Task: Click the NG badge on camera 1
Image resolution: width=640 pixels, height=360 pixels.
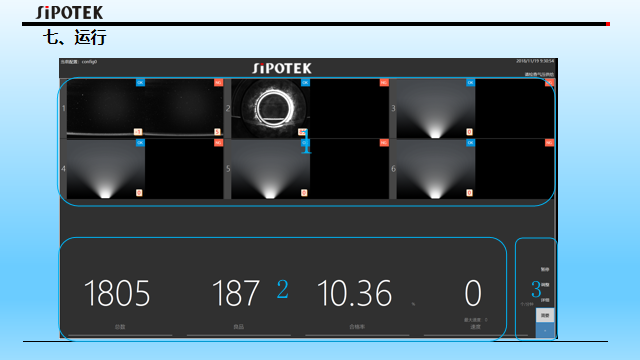Action: pyautogui.click(x=218, y=82)
